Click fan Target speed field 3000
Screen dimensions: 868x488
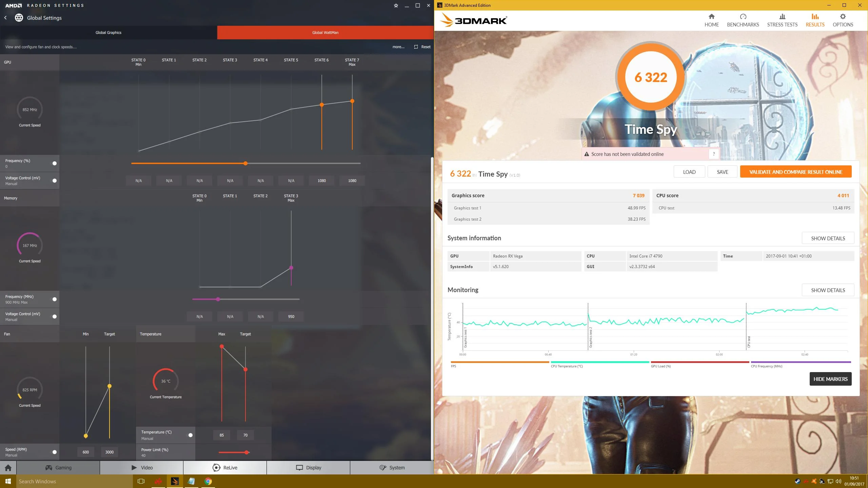(x=109, y=452)
